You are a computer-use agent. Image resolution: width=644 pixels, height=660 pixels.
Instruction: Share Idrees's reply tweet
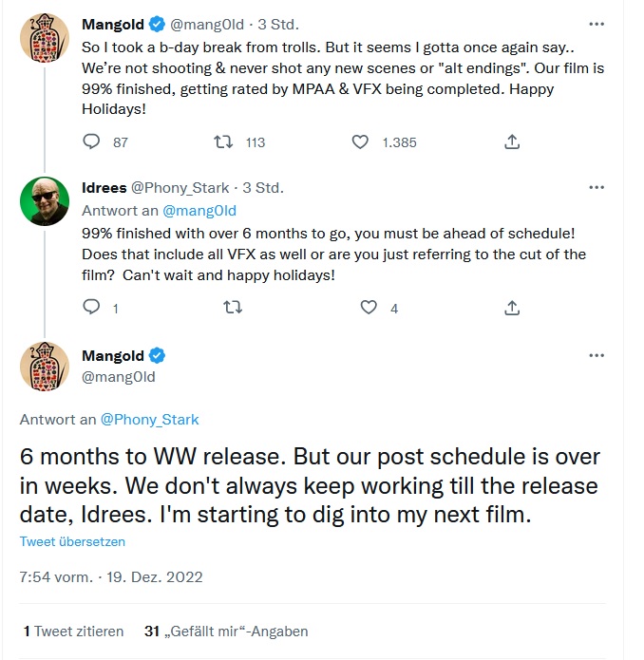(x=511, y=308)
